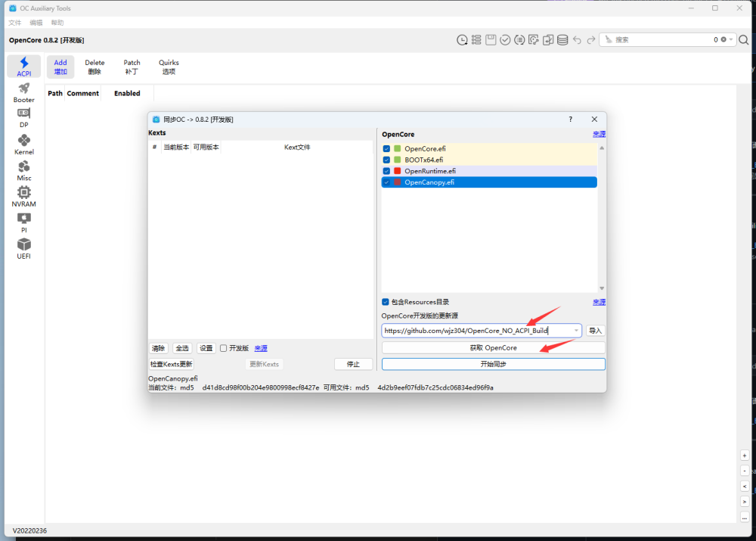
Task: Open the 编辑 menu
Action: (36, 23)
